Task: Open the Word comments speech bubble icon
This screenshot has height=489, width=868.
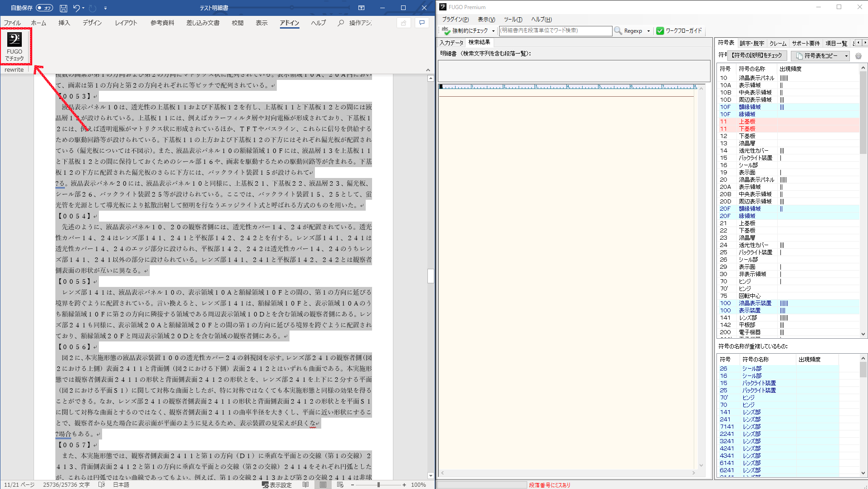Action: [422, 23]
